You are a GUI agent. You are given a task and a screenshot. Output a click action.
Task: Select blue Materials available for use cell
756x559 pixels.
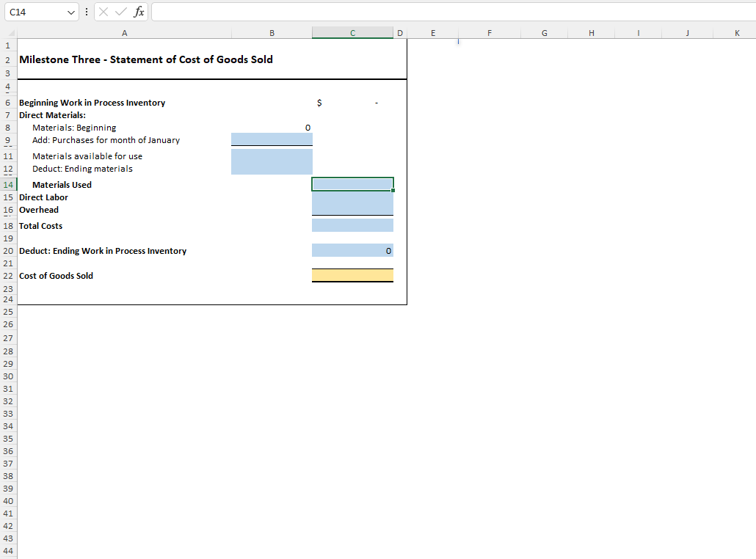pyautogui.click(x=272, y=156)
